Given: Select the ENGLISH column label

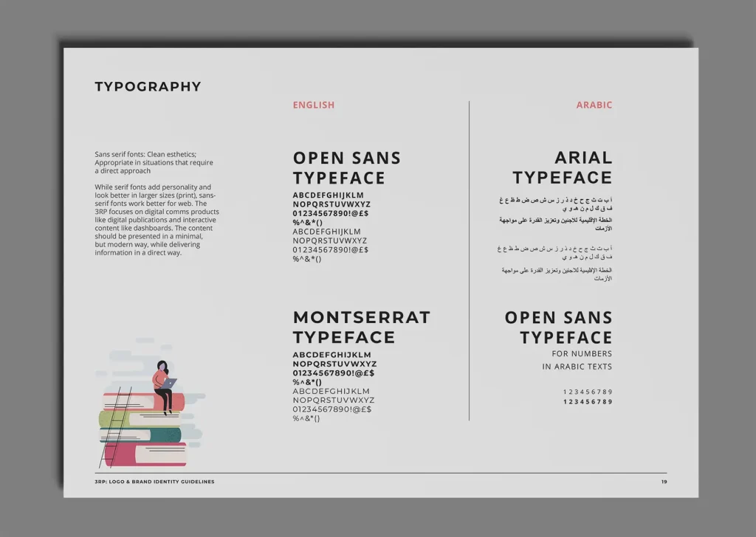Looking at the screenshot, I should pos(313,105).
